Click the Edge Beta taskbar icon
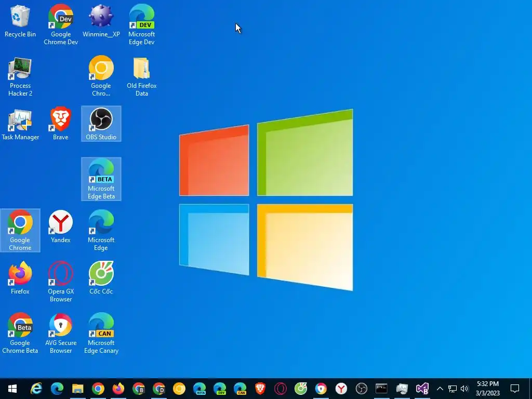 click(199, 389)
